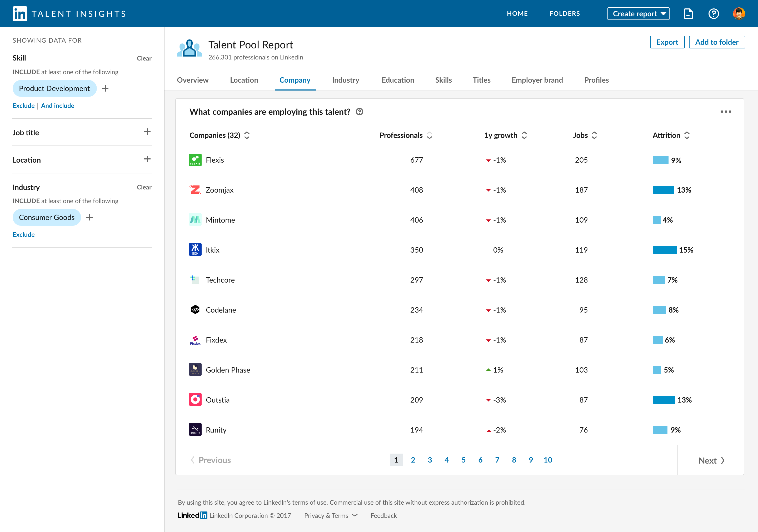Switch to the Employer brand tab
The height and width of the screenshot is (532, 758).
pos(537,80)
